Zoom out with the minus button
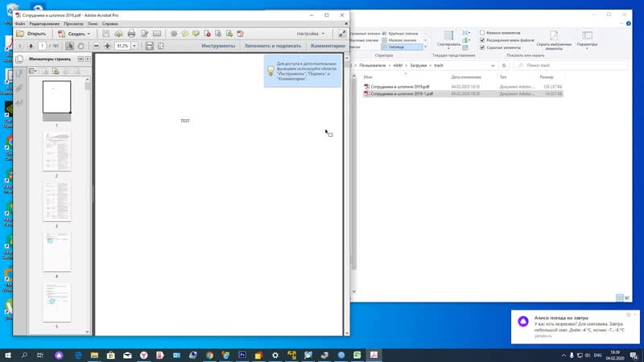Viewport: 644px width, 362px height. (96, 46)
